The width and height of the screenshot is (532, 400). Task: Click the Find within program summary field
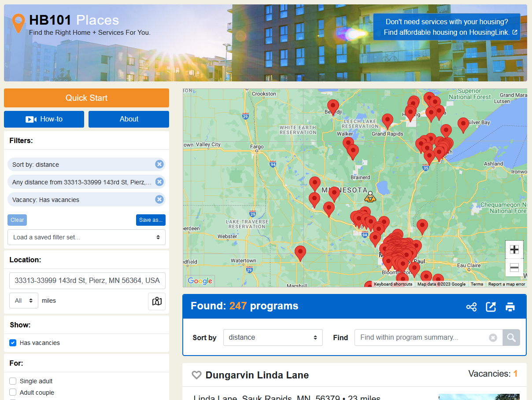[429, 338]
